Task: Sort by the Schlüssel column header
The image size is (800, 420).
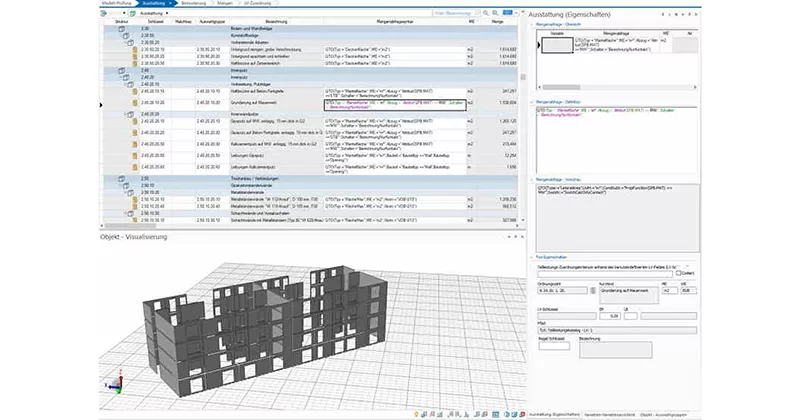Action: pos(156,22)
